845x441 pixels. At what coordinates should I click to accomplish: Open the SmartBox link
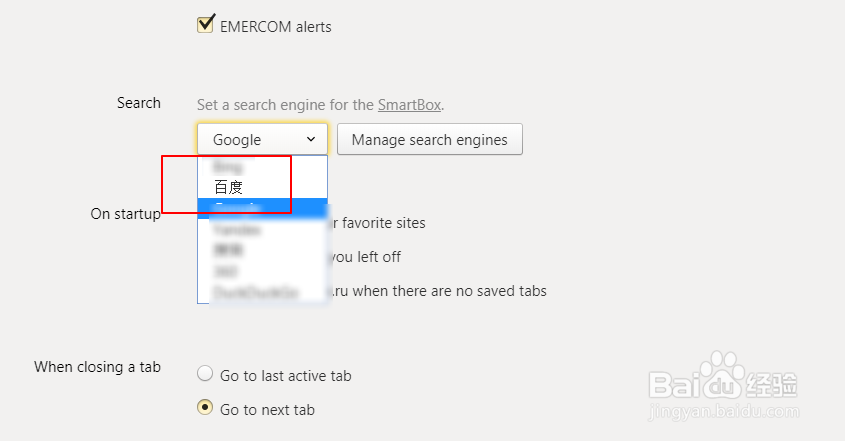pos(409,105)
